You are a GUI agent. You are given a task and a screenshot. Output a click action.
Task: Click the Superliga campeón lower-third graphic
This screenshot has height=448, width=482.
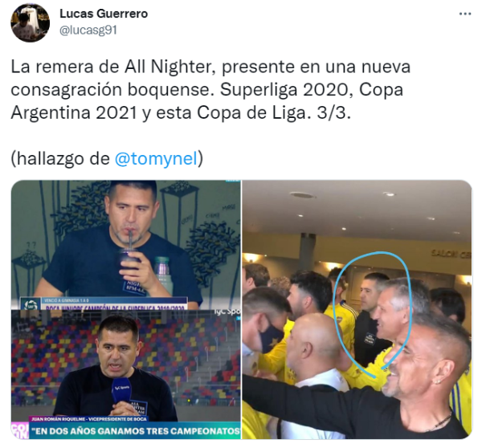104,303
